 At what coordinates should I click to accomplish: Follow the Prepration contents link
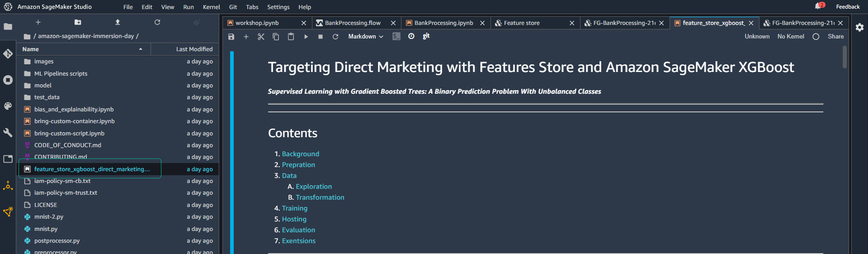pyautogui.click(x=298, y=165)
